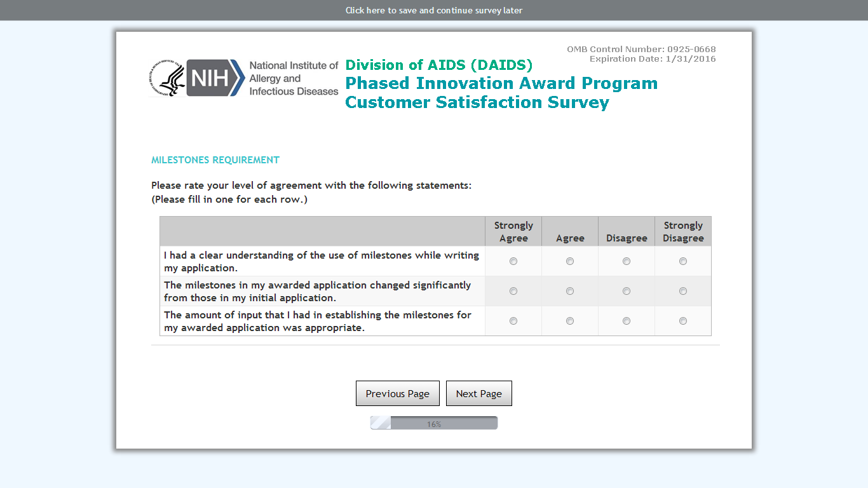Go to the Previous Page
Screen dimensions: 868x488
coord(398,393)
